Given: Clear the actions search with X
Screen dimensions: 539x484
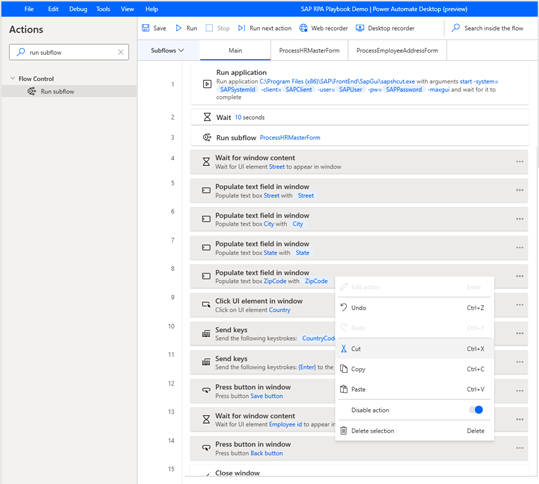Looking at the screenshot, I should (121, 52).
